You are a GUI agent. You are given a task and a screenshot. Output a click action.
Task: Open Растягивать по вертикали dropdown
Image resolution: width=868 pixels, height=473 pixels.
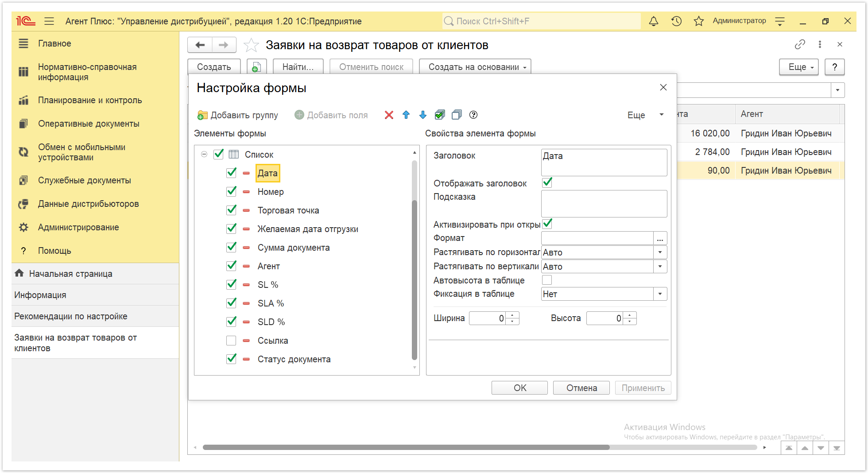[x=660, y=267]
